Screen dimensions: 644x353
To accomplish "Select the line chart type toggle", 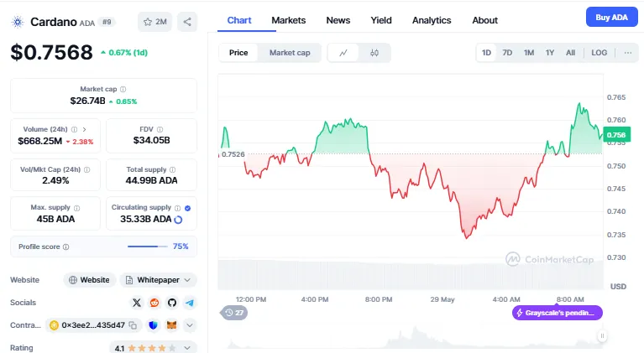I will coord(343,53).
